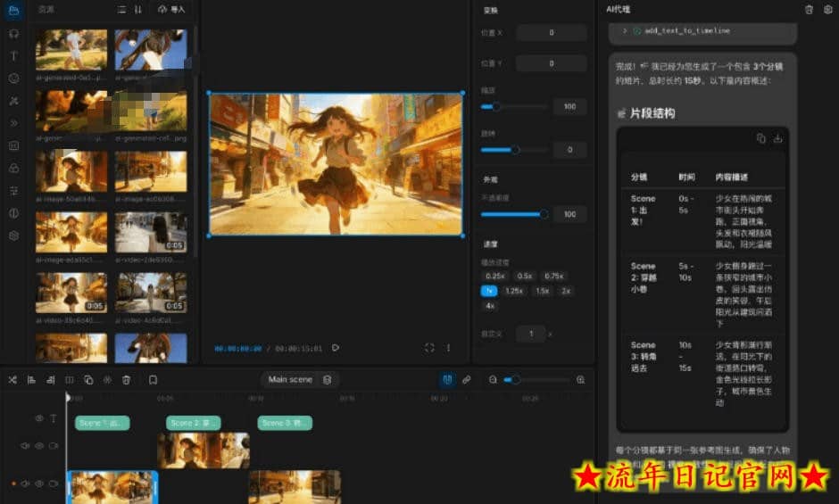The width and height of the screenshot is (839, 504).
Task: Open the transitions double-arrow sidebar panel
Action: click(x=14, y=123)
